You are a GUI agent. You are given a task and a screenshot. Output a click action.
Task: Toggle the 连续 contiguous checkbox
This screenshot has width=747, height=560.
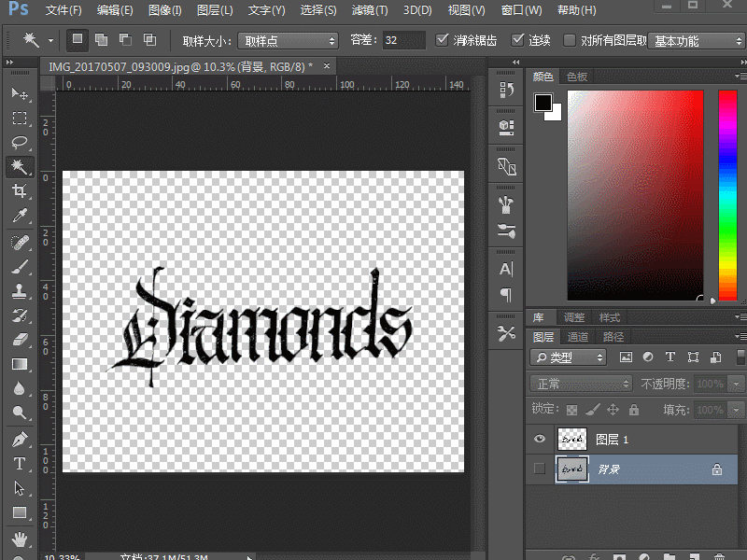(x=517, y=41)
